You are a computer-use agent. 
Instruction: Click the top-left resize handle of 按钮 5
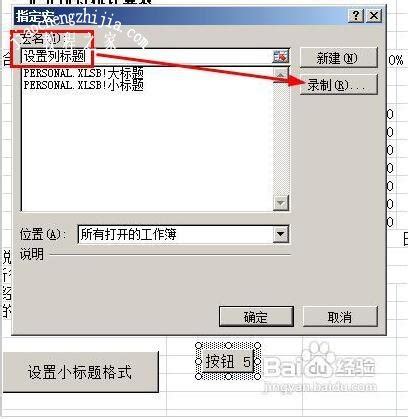pos(199,346)
